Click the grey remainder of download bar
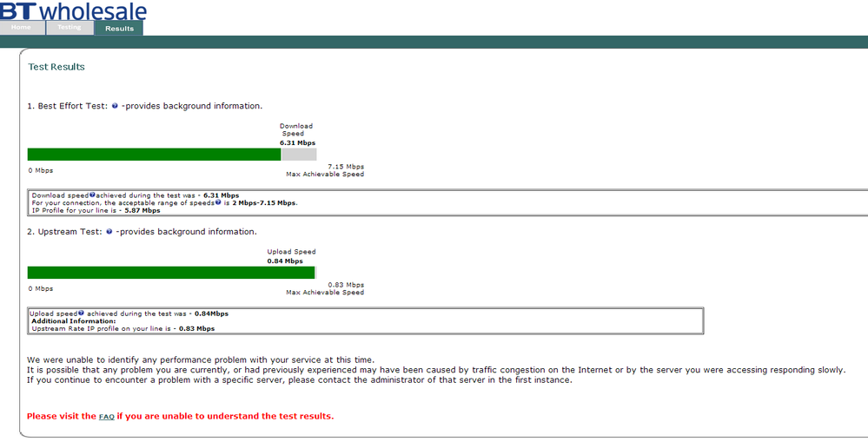The width and height of the screenshot is (868, 442). 299,155
